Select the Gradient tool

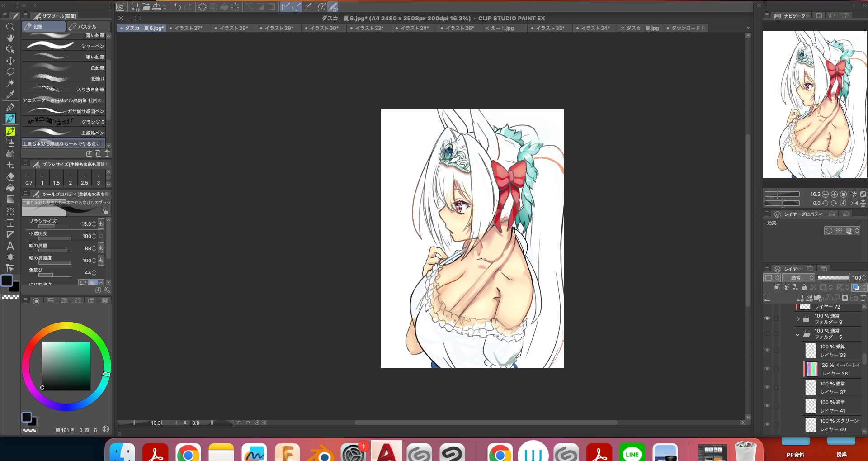[x=10, y=199]
